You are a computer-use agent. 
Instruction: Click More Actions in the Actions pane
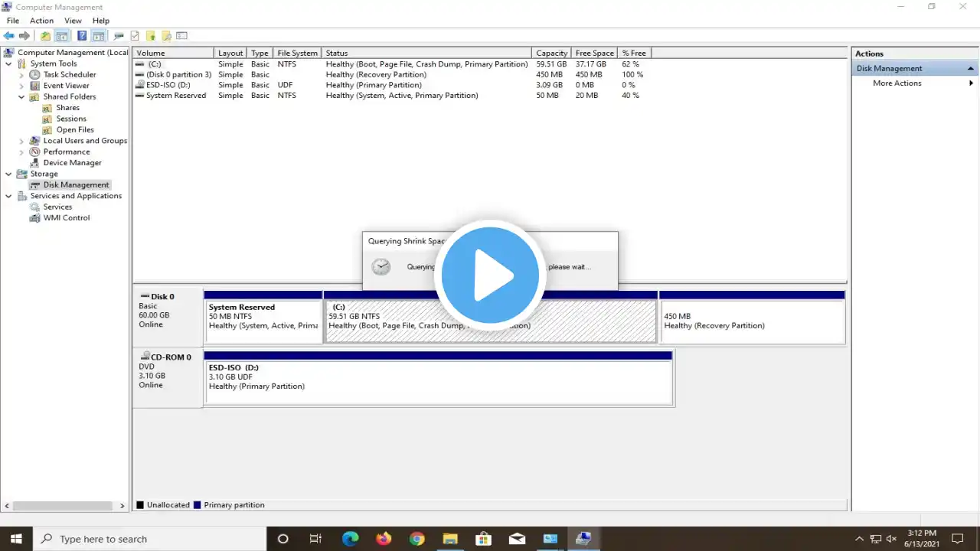[897, 83]
